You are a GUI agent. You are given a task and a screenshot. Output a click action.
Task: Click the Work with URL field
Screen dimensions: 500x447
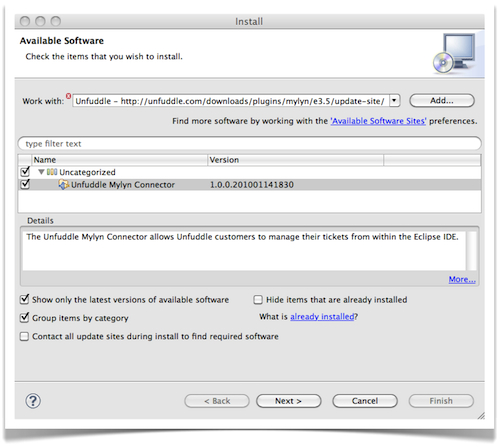pyautogui.click(x=231, y=101)
